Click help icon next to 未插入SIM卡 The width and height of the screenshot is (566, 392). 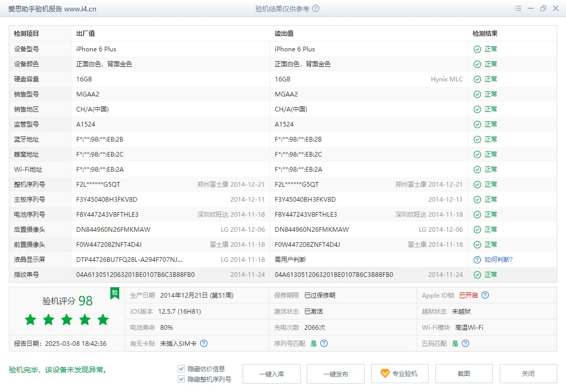coord(204,343)
